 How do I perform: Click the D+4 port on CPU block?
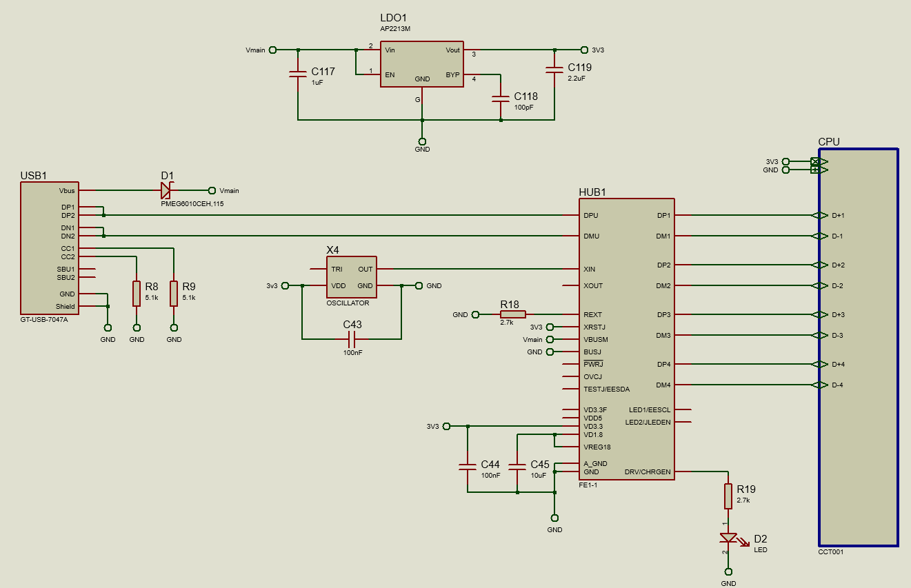[821, 364]
